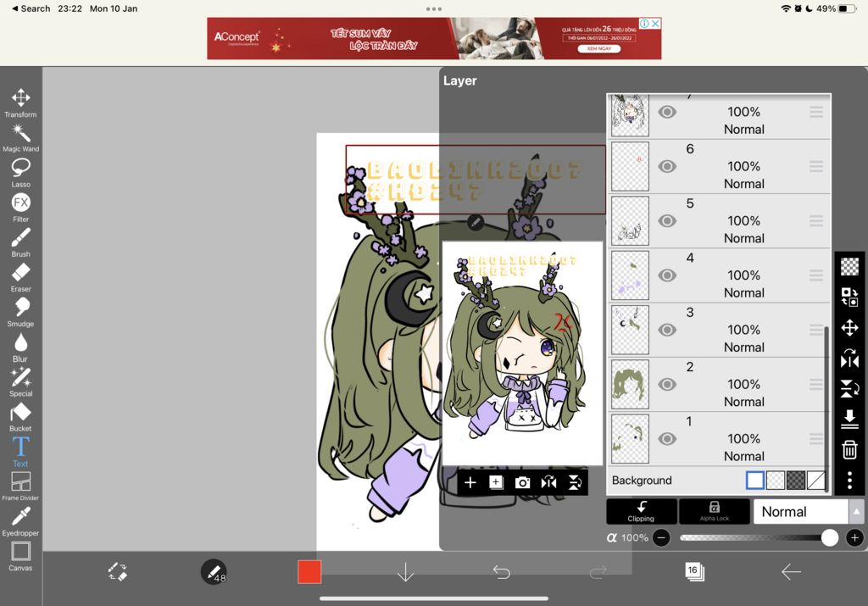Add a new layer with the plus button
868x606 pixels.
[x=470, y=482]
